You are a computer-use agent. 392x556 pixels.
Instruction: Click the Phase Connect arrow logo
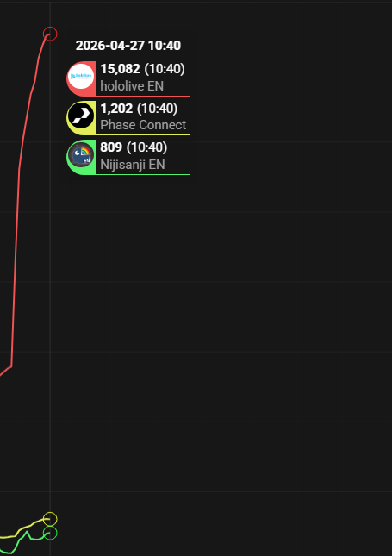pyautogui.click(x=81, y=116)
